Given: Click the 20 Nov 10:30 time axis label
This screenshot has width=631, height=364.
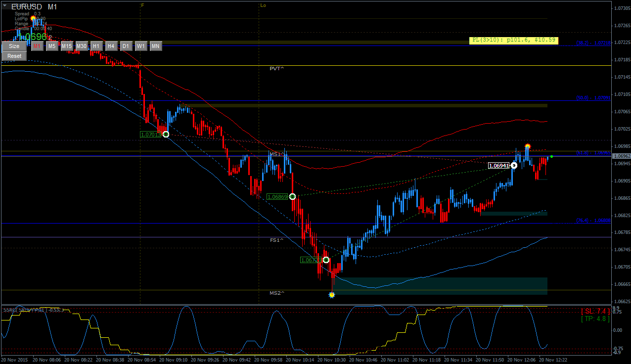Looking at the screenshot, I should click(x=332, y=361).
